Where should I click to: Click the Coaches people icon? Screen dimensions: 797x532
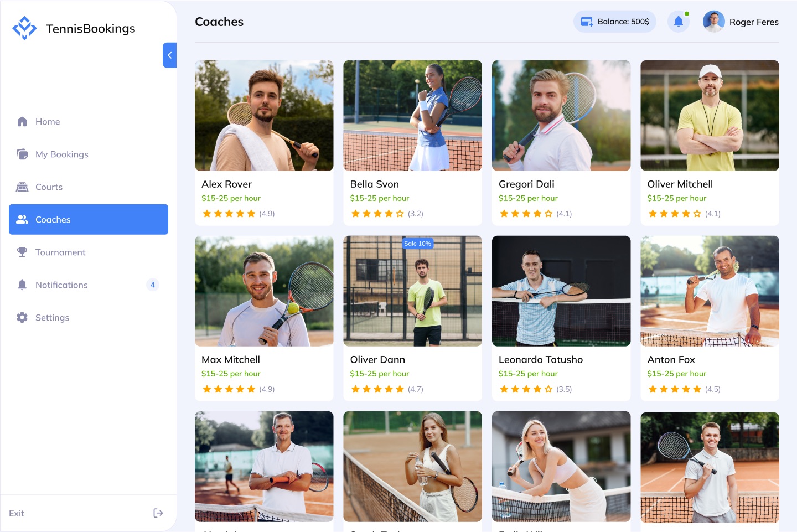pos(22,219)
